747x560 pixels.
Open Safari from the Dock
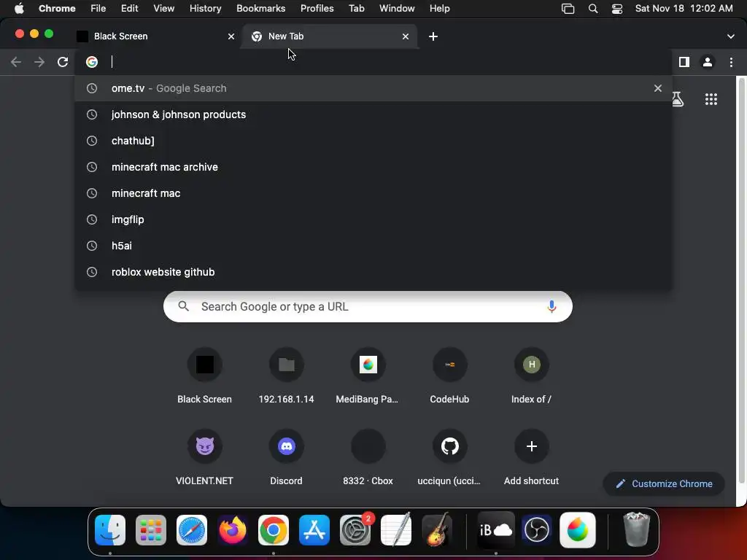(x=192, y=530)
